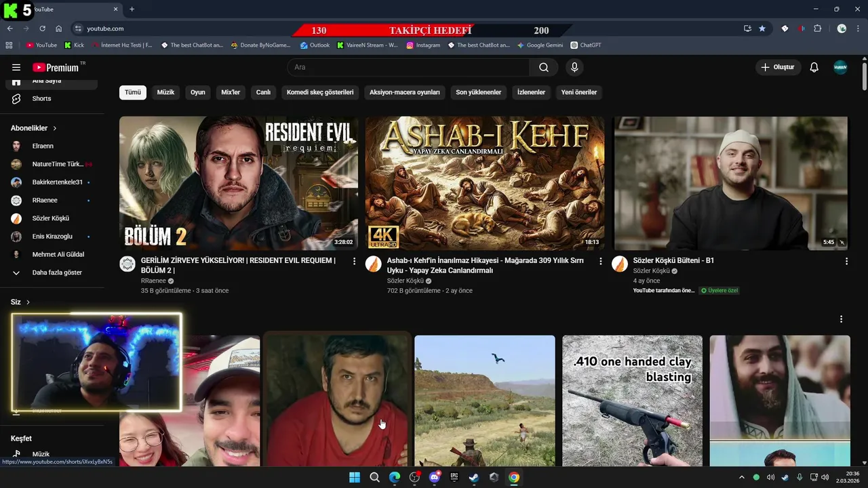Play Ashab-ı Kehf video thumbnail
Viewport: 868px width, 488px height.
pyautogui.click(x=485, y=183)
